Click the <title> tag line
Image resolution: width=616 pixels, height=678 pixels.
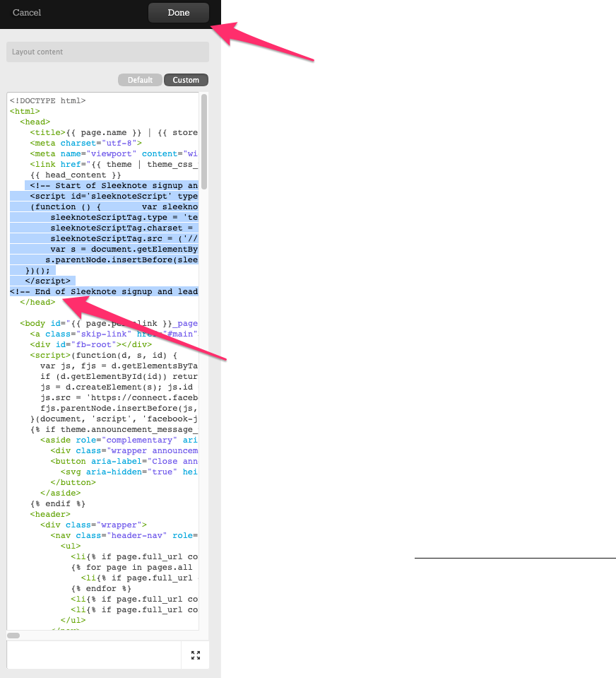[x=114, y=132]
